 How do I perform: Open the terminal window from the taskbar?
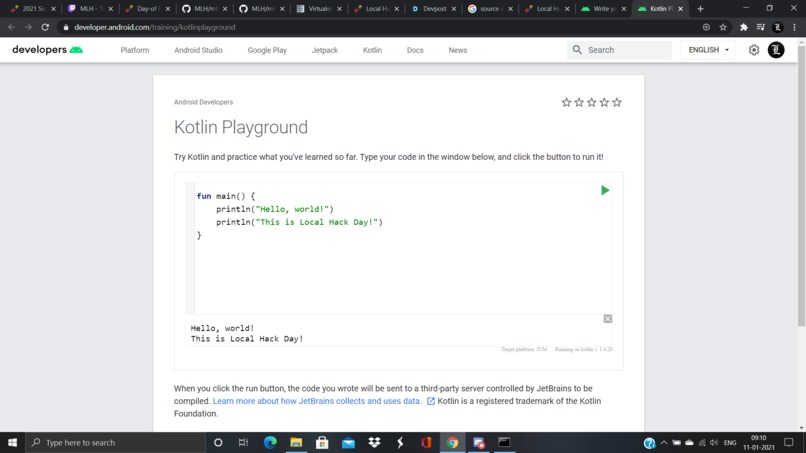coord(504,442)
